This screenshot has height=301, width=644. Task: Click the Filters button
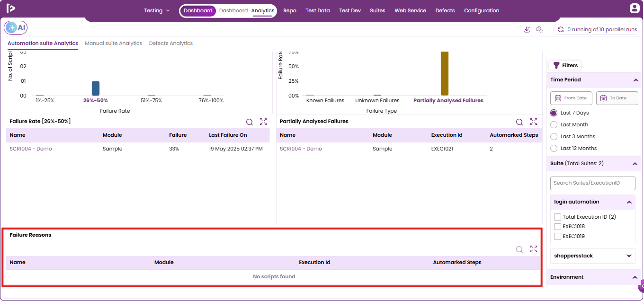pyautogui.click(x=565, y=66)
